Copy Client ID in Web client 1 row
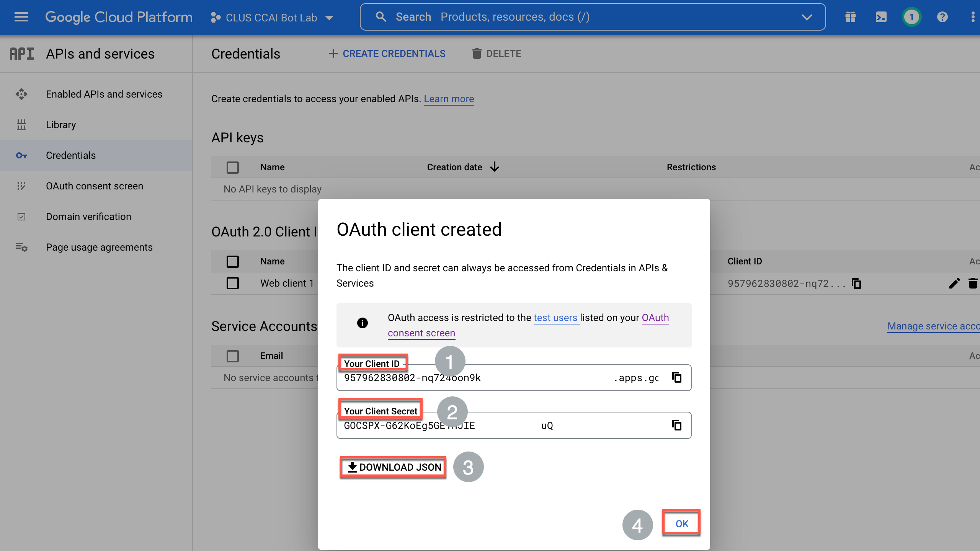980x551 pixels. point(857,284)
